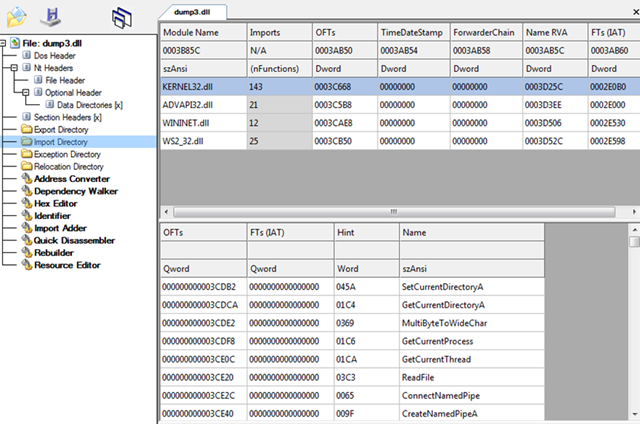640x424 pixels.
Task: Click the down arrow of functions list scrollbar
Action: pos(634,414)
